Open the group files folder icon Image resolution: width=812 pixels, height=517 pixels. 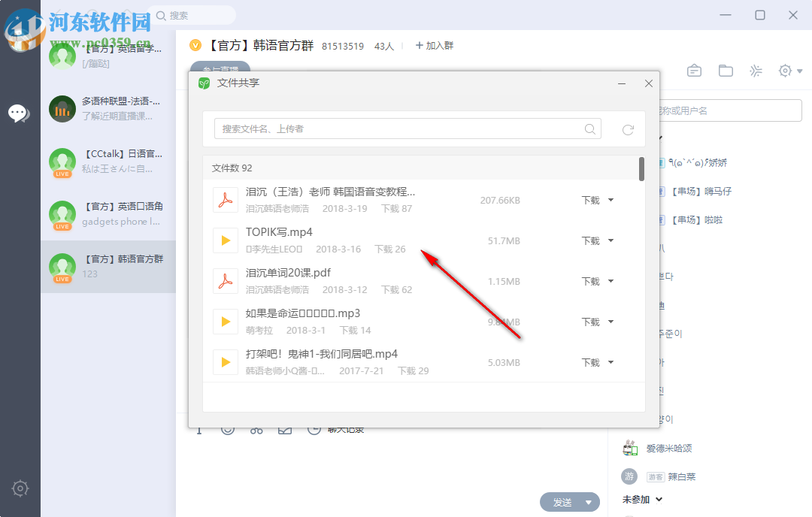click(726, 70)
